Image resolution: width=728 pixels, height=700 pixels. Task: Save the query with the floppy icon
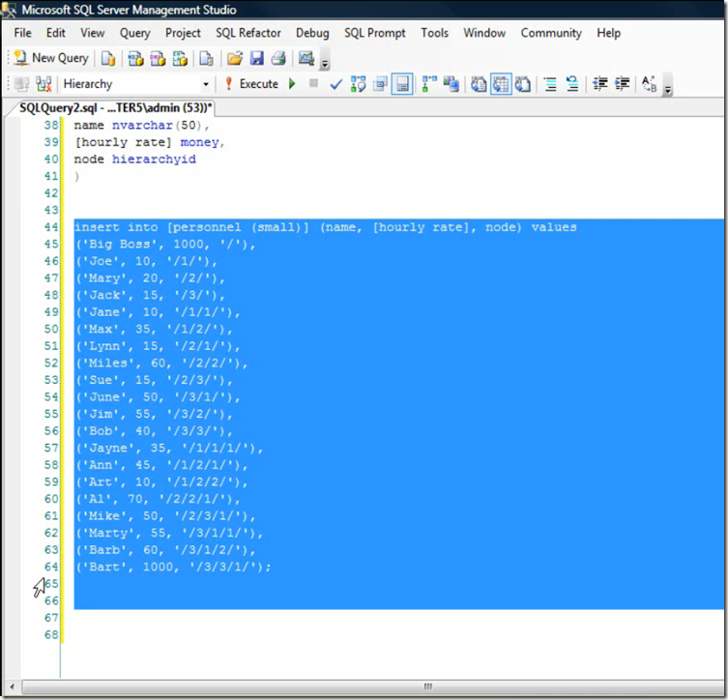point(257,58)
